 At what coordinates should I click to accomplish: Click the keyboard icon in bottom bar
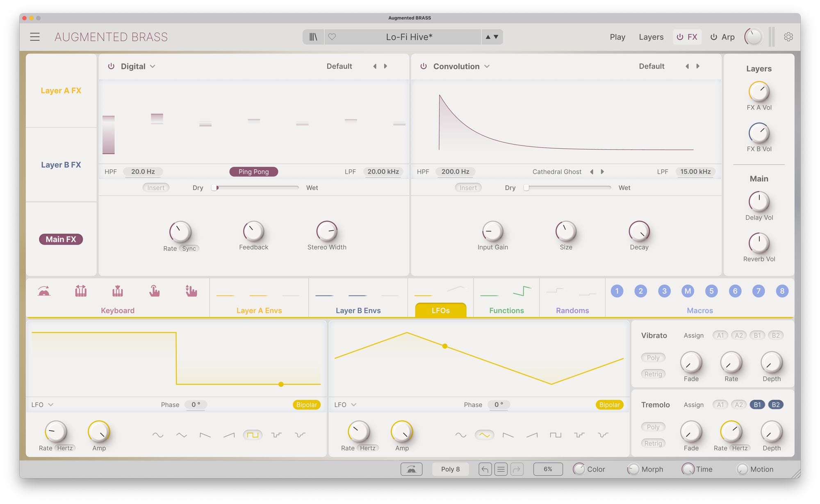point(411,469)
